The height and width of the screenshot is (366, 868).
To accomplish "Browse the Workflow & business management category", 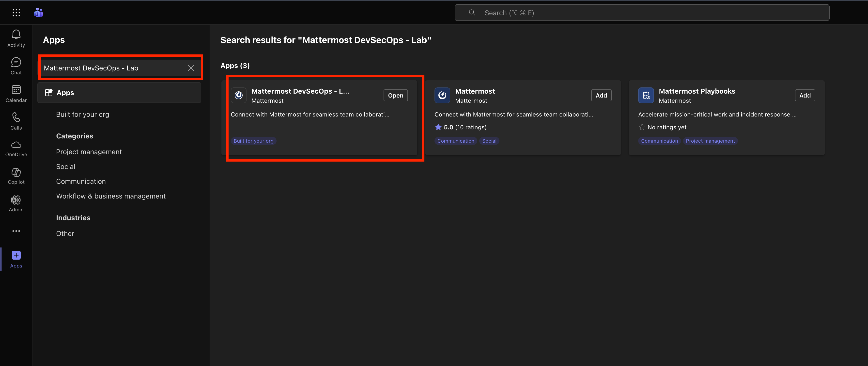I will click(110, 196).
